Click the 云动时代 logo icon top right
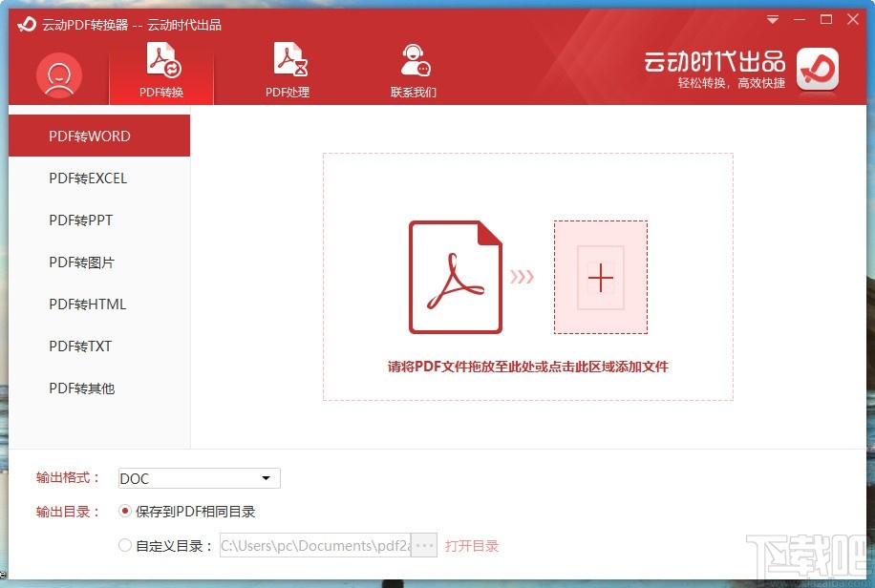Image resolution: width=875 pixels, height=588 pixels. click(x=817, y=72)
